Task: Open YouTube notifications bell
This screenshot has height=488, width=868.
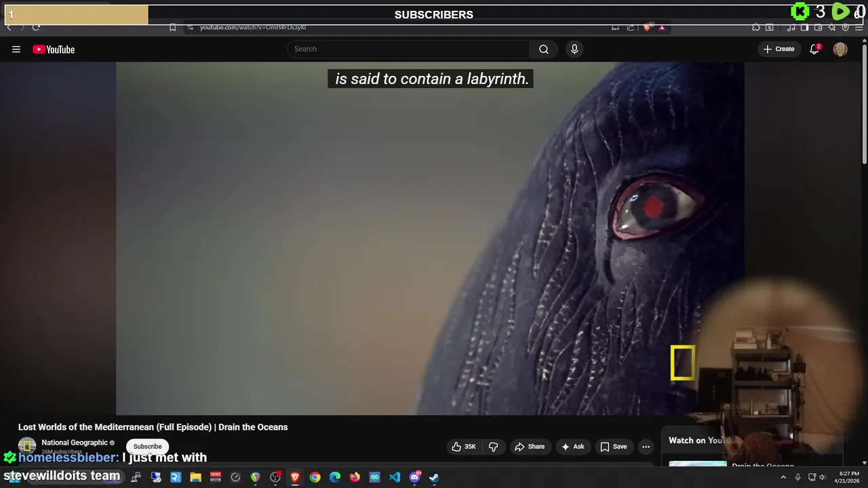Action: 814,49
